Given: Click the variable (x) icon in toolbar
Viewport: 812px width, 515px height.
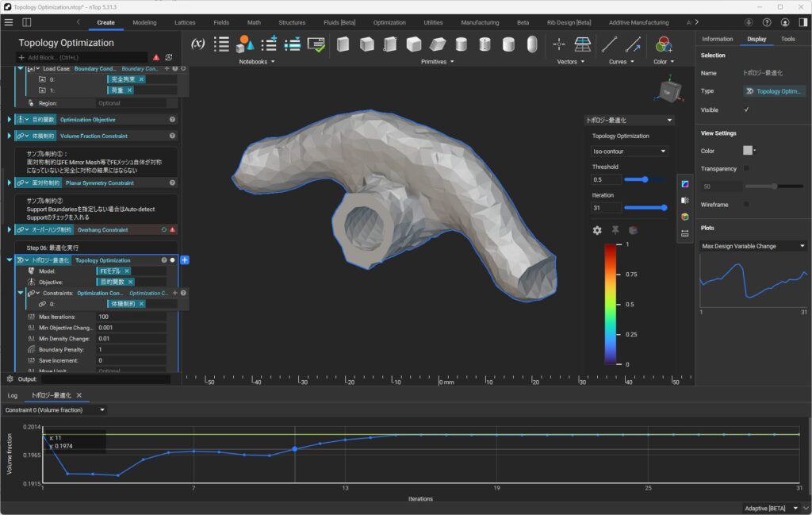Looking at the screenshot, I should [x=199, y=44].
